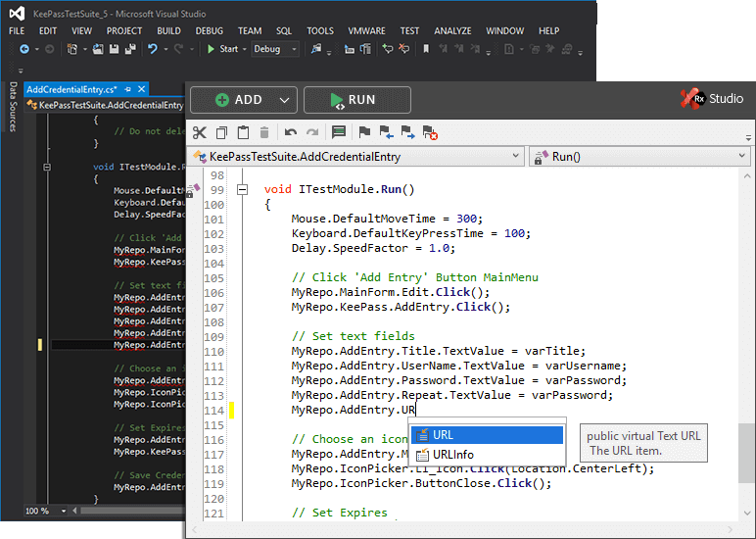Open the TEAM menu
Image resolution: width=756 pixels, height=539 pixels.
click(250, 31)
